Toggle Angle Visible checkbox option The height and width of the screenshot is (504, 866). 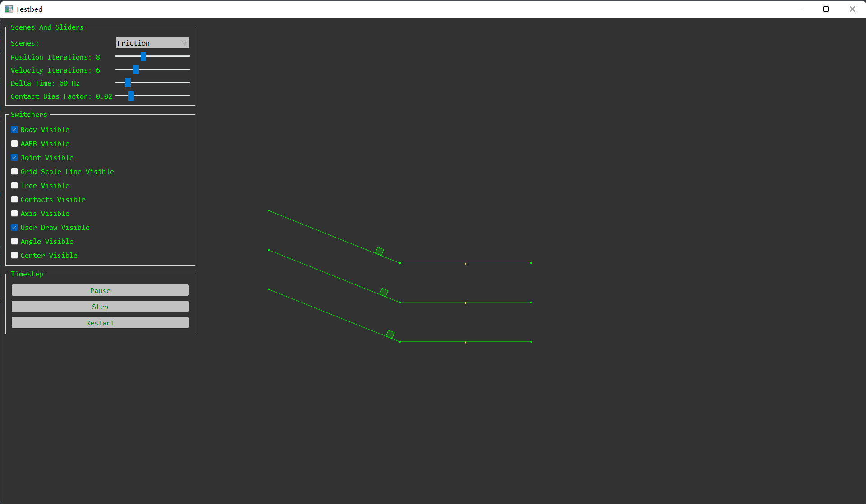click(14, 241)
